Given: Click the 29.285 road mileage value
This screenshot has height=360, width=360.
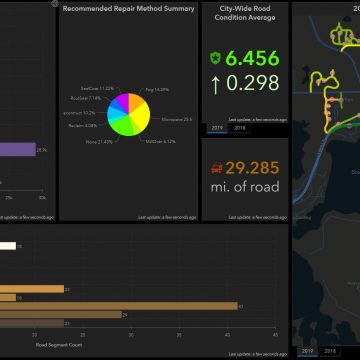Looking at the screenshot, I should 252,168.
